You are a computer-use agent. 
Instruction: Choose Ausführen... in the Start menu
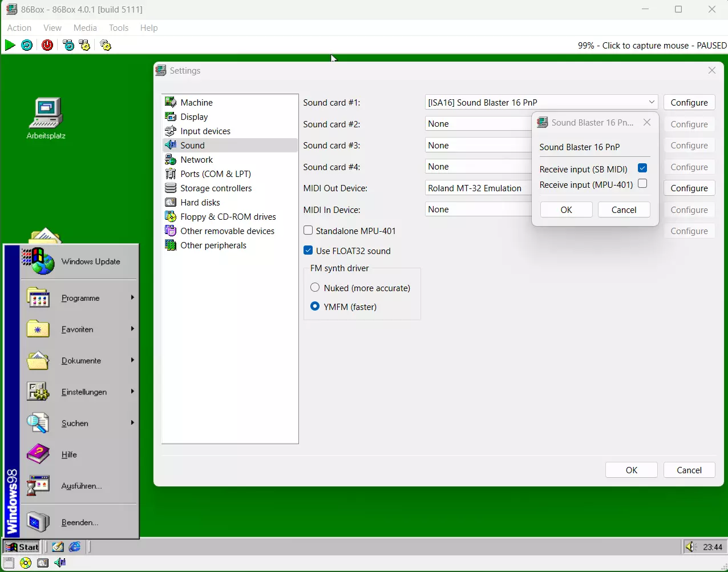80,486
